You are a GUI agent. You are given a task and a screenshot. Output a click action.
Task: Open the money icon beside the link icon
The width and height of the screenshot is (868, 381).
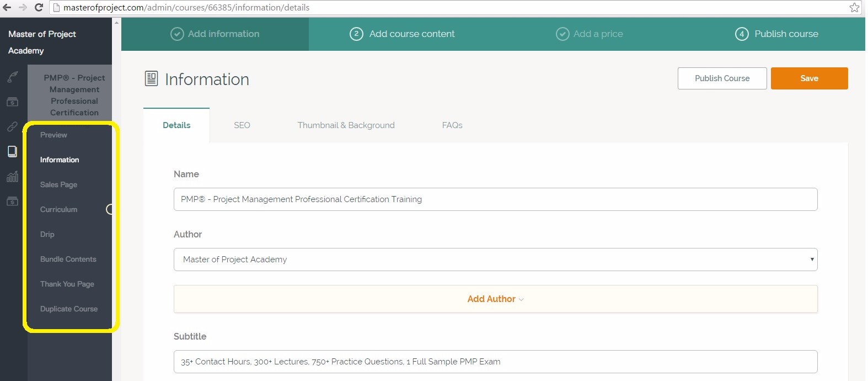12,102
